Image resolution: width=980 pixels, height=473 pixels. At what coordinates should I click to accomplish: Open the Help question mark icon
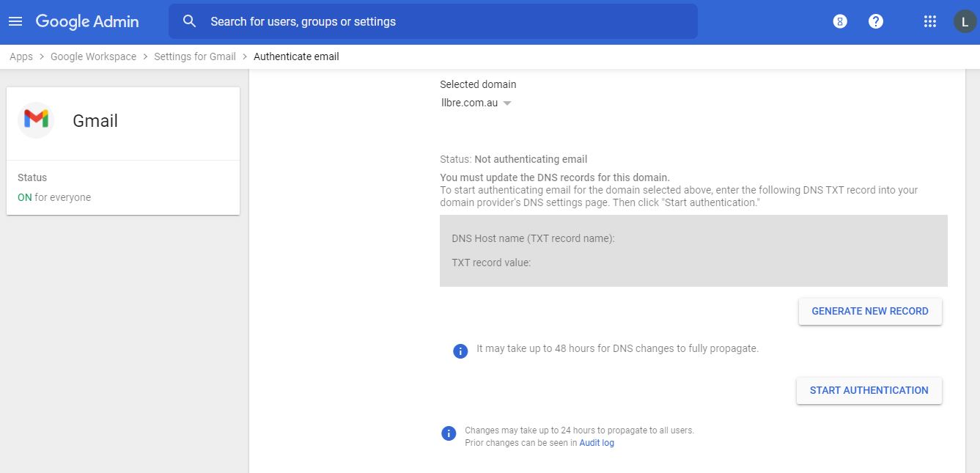tap(875, 21)
